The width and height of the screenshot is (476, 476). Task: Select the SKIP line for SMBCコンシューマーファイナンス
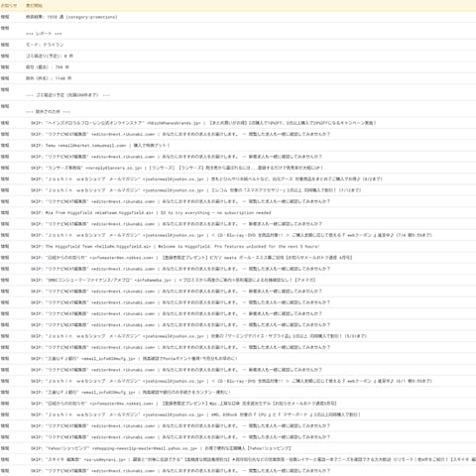238,280
